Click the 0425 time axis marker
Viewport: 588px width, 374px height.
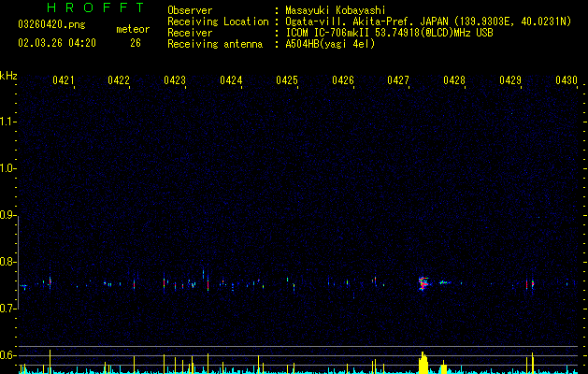287,80
